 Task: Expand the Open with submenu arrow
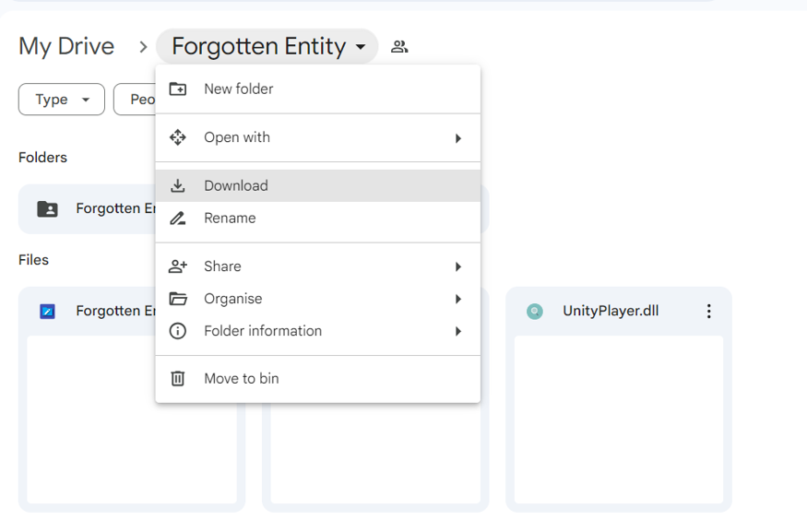[x=458, y=138]
